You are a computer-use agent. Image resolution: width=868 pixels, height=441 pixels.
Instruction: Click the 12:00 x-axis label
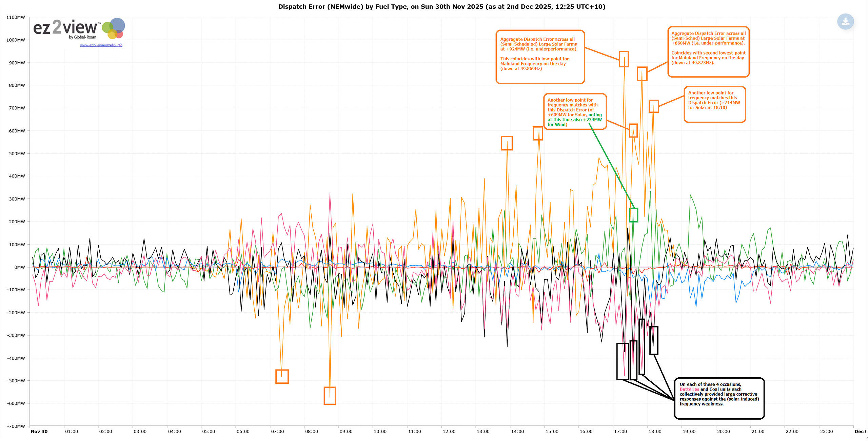[x=449, y=431]
